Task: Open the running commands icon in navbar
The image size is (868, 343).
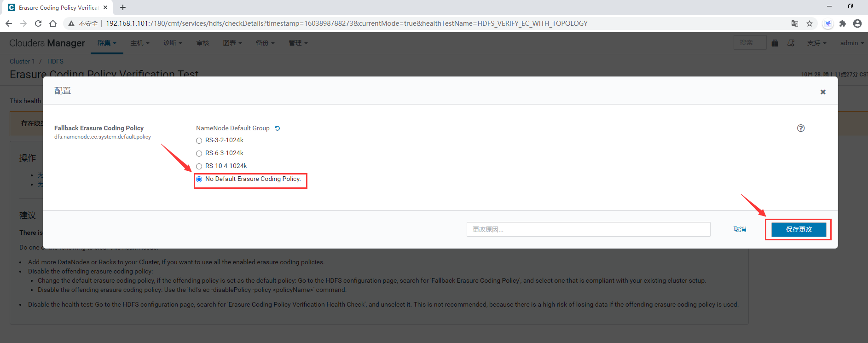Action: [791, 43]
